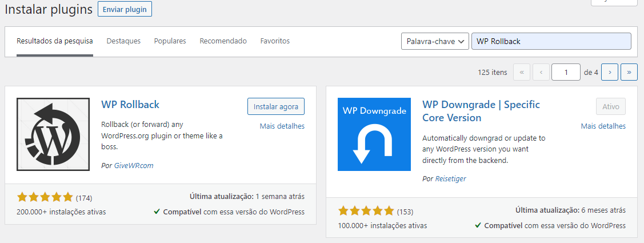Click Última atualização: 1 semana atrás
The width and height of the screenshot is (644, 243).
(x=247, y=197)
